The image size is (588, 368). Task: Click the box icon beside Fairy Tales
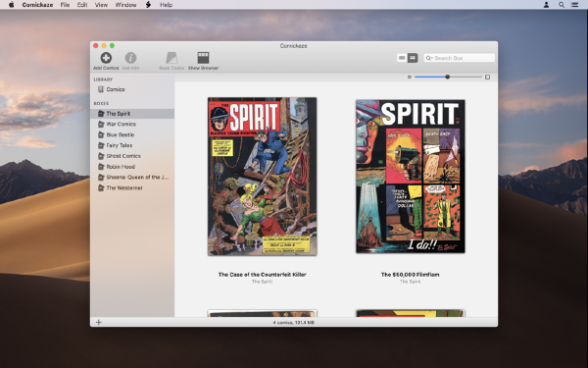pyautogui.click(x=101, y=145)
